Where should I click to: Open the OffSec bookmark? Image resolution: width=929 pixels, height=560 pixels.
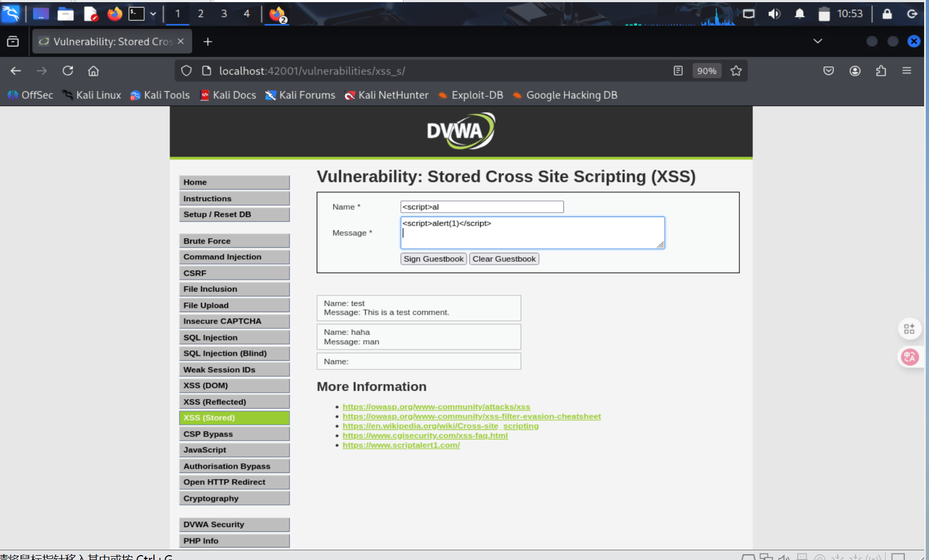point(30,95)
